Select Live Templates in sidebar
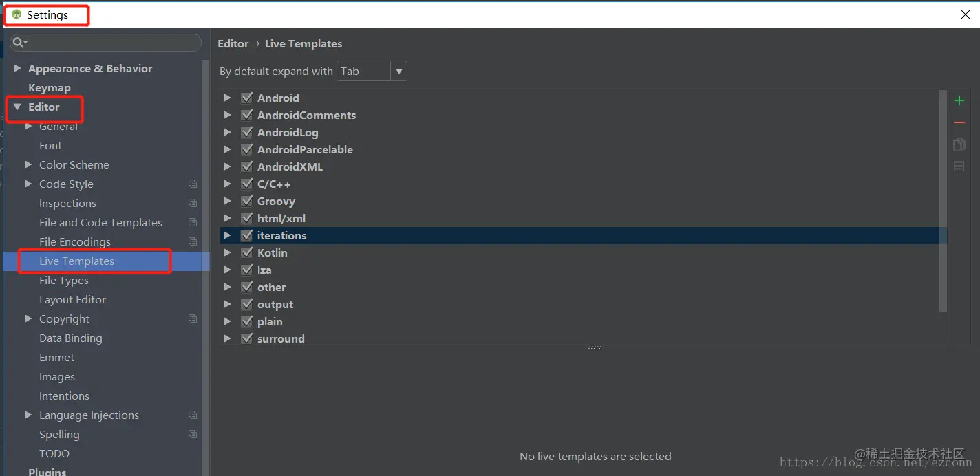980x476 pixels. coord(76,261)
